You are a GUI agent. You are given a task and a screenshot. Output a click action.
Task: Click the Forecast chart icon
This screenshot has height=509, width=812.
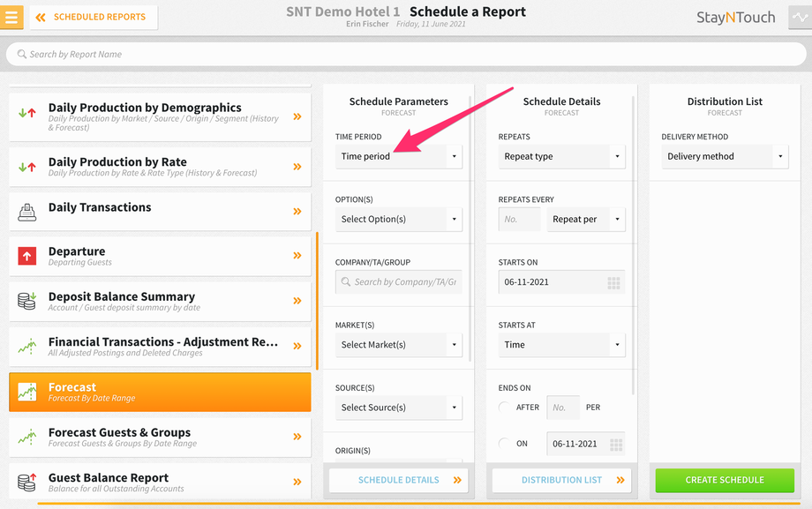(27, 392)
